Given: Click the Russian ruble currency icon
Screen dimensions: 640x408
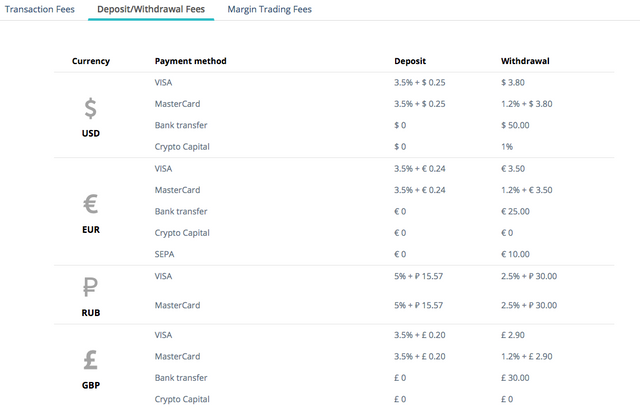Looking at the screenshot, I should pos(91,289).
